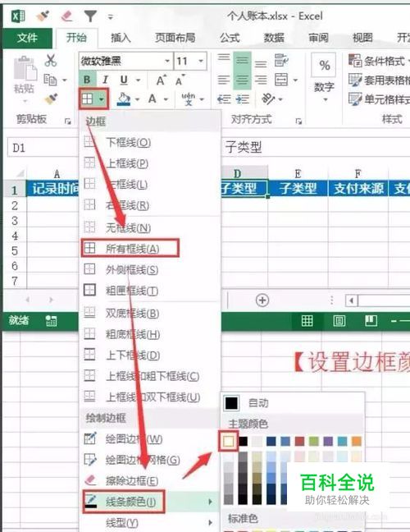The image size is (410, 532).
Task: Switch to the 数据 ribbon tab
Action: [x=274, y=38]
